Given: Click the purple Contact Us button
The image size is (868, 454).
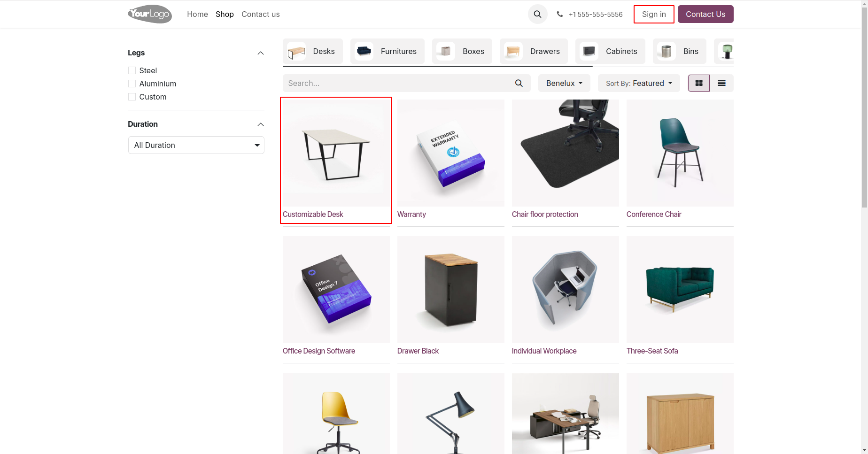Looking at the screenshot, I should click(x=705, y=14).
